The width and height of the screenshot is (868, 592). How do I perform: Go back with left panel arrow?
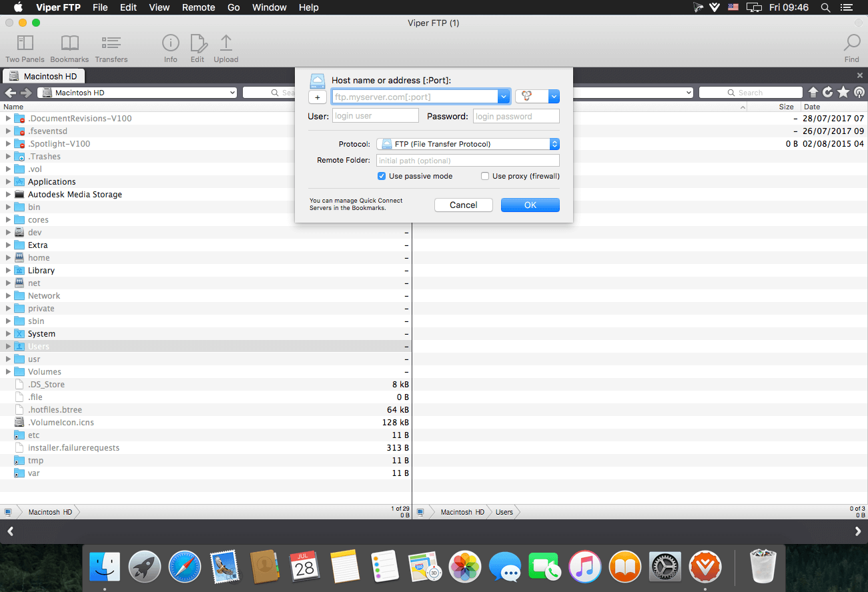[11, 93]
